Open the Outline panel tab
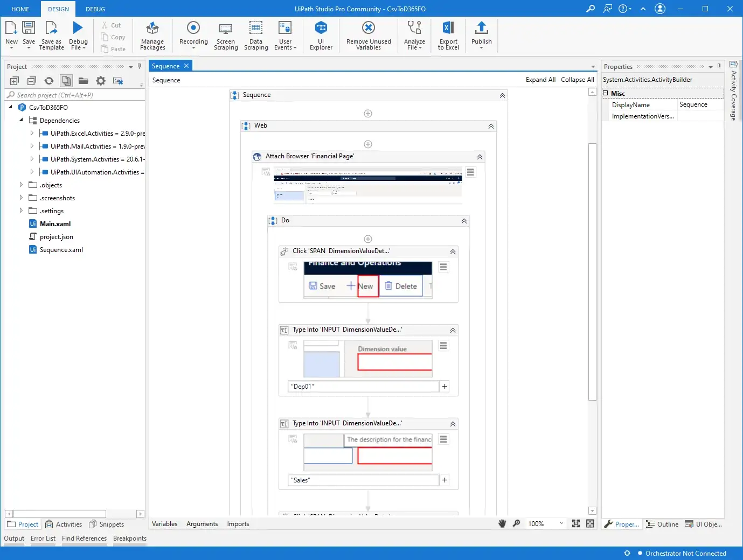The image size is (743, 560). (x=662, y=524)
